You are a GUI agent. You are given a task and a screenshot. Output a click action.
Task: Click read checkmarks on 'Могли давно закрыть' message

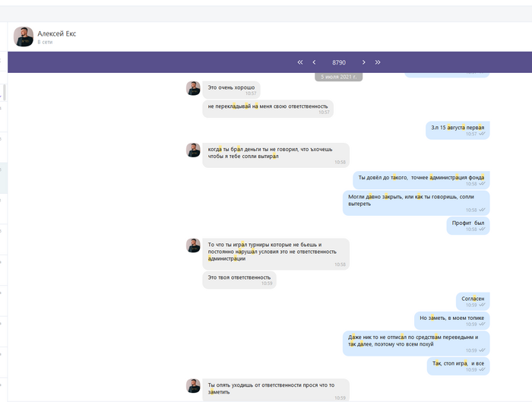[482, 210]
